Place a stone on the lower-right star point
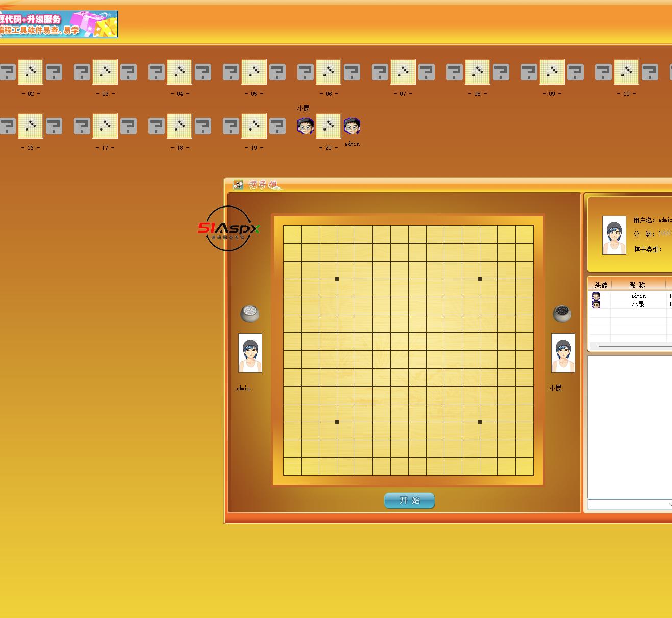 pyautogui.click(x=480, y=422)
